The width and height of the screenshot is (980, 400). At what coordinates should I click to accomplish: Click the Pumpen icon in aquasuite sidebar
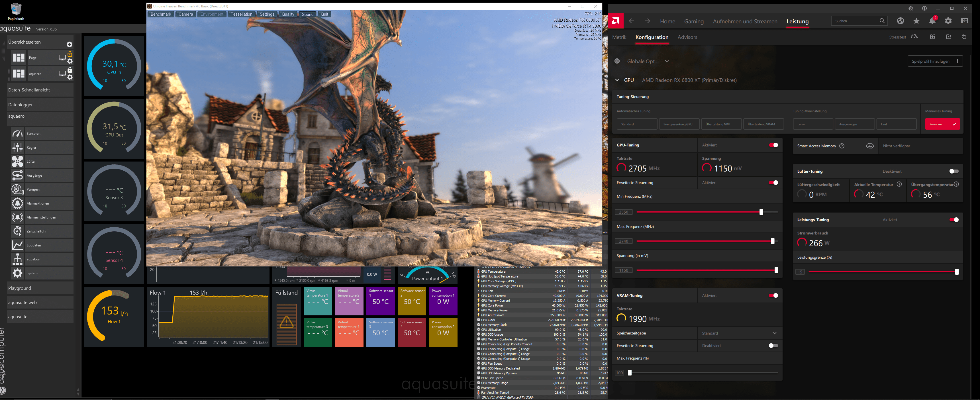click(17, 189)
